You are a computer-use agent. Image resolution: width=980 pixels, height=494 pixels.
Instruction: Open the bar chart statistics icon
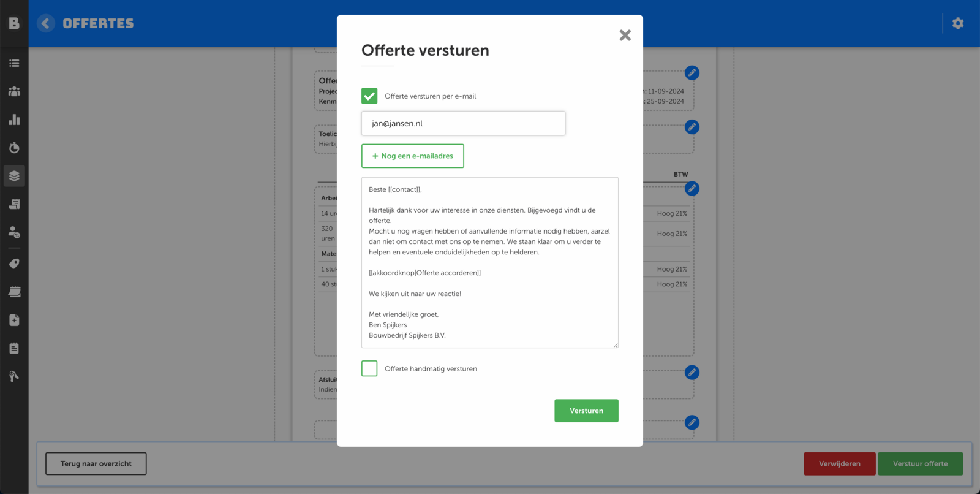[x=14, y=120]
